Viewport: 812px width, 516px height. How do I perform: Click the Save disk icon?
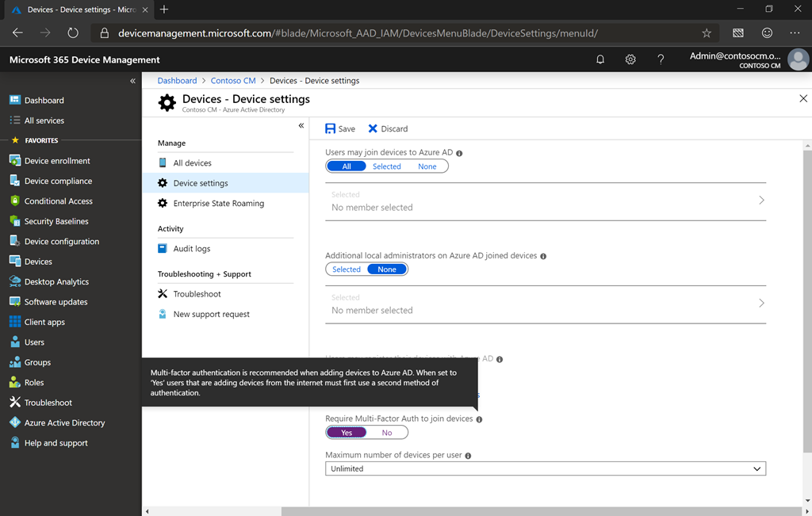[x=331, y=128]
